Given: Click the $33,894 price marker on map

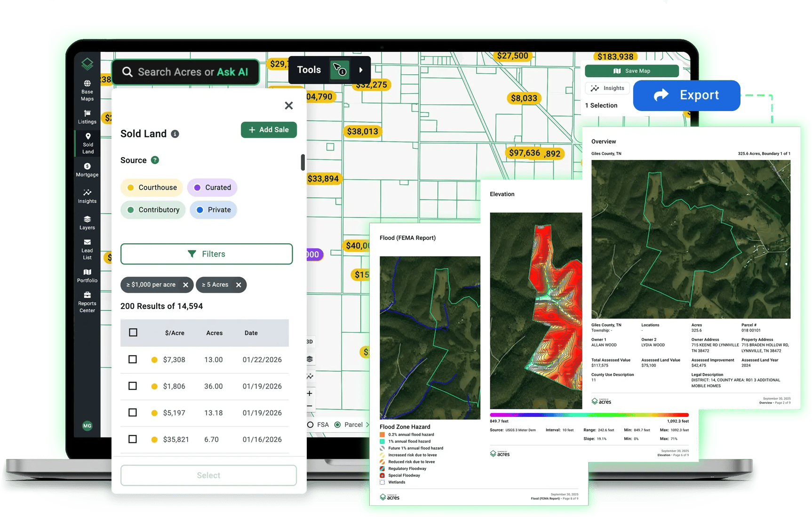Looking at the screenshot, I should tap(323, 179).
